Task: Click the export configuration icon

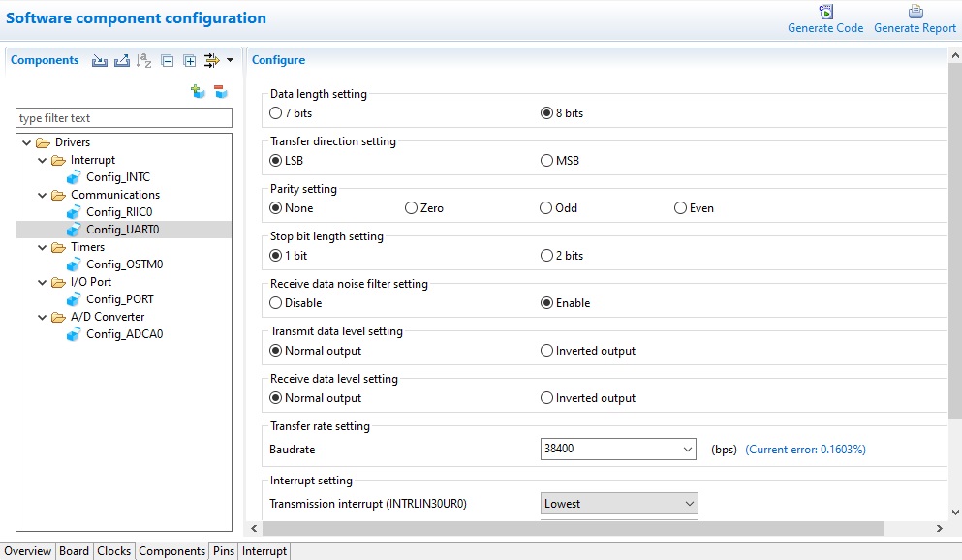Action: (x=121, y=61)
